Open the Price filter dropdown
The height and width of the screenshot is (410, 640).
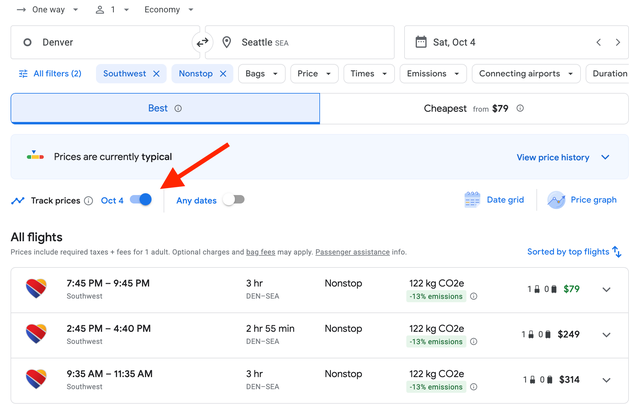[x=314, y=74]
